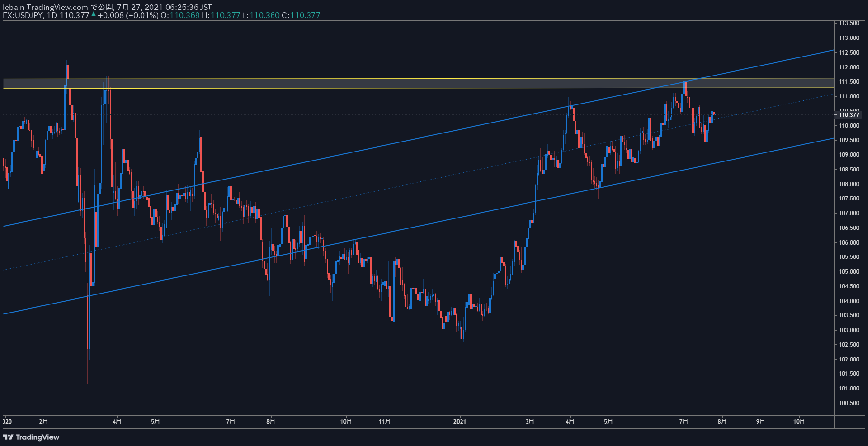Image resolution: width=868 pixels, height=446 pixels.
Task: Click the 111.000 price axis label
Action: click(849, 96)
